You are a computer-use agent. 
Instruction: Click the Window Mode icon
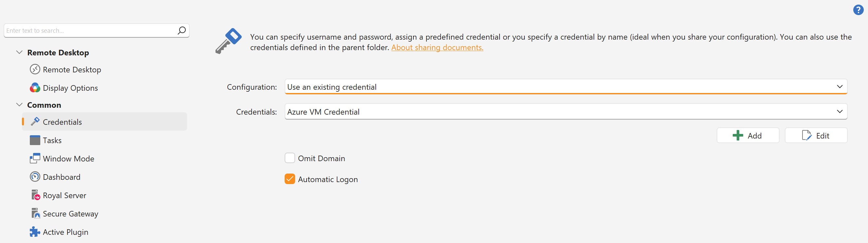tap(35, 159)
